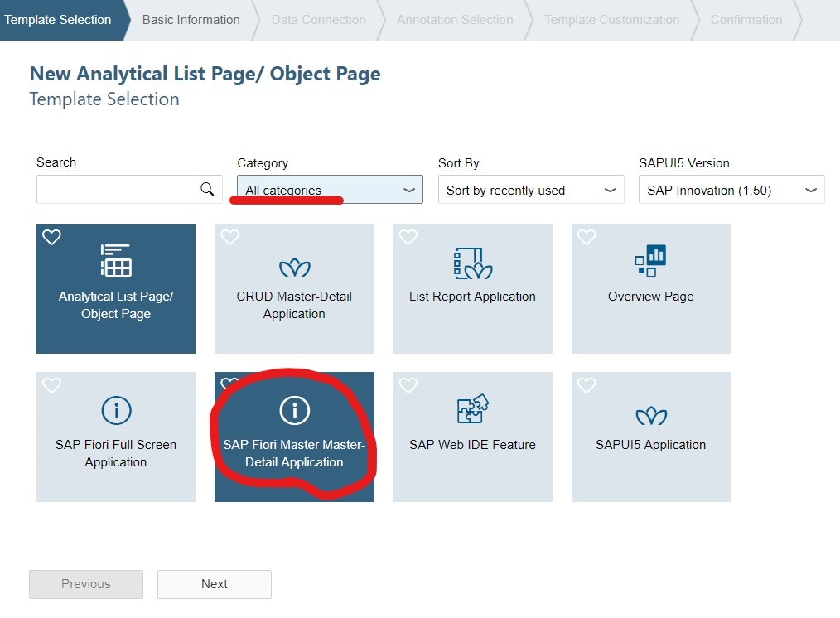Screen dimensions: 840x618
Task: Favorite the CRUD Master-Detail Application tile
Action: click(x=230, y=237)
